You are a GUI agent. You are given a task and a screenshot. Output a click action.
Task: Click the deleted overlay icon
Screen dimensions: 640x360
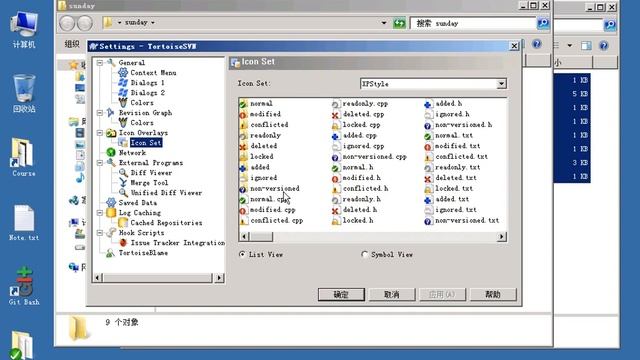tap(243, 146)
